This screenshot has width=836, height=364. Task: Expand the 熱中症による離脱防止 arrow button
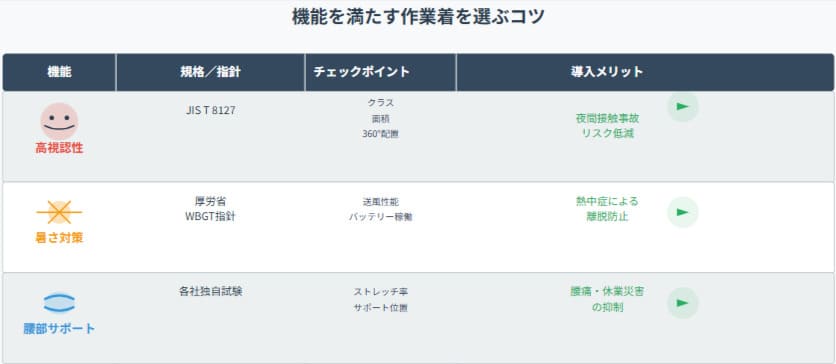682,212
